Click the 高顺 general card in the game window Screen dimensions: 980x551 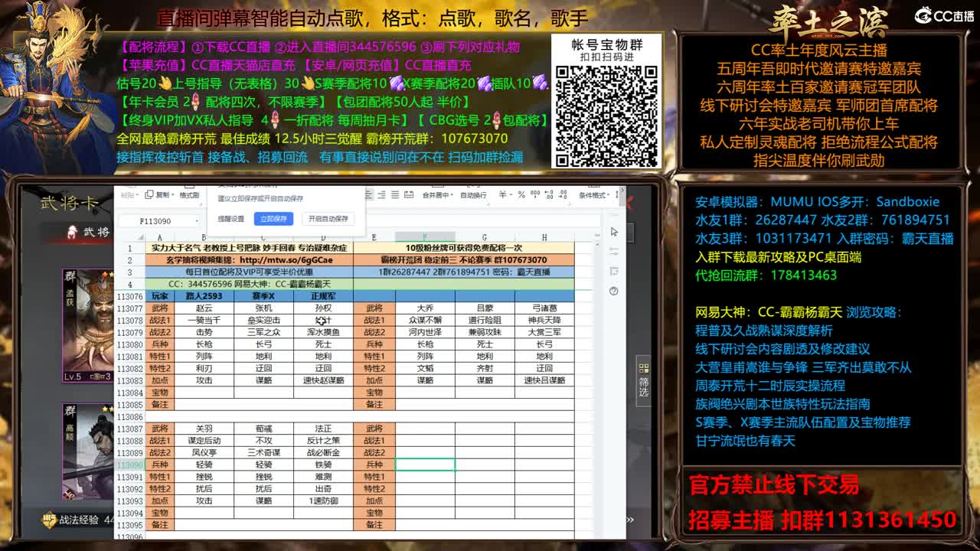[x=88, y=452]
